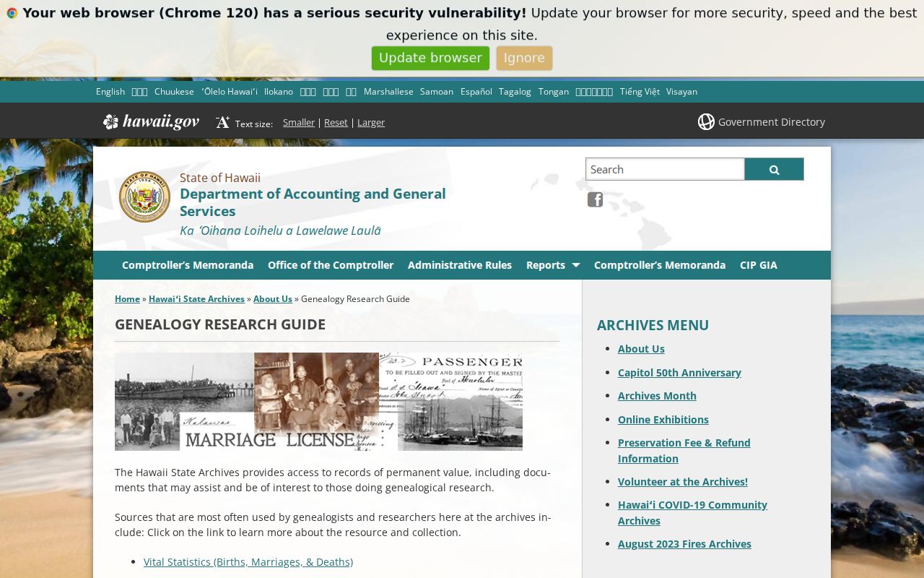Switch language to Tiếng Việt
The image size is (924, 578).
[640, 91]
